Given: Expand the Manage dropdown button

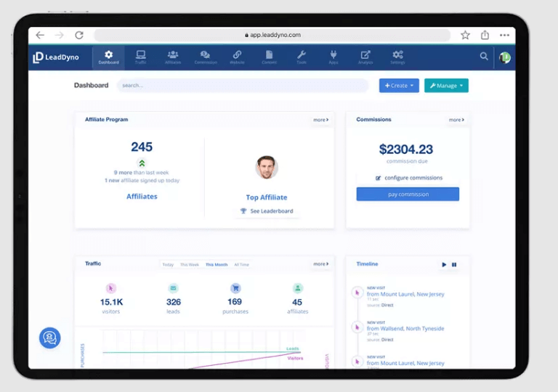Looking at the screenshot, I should point(446,86).
